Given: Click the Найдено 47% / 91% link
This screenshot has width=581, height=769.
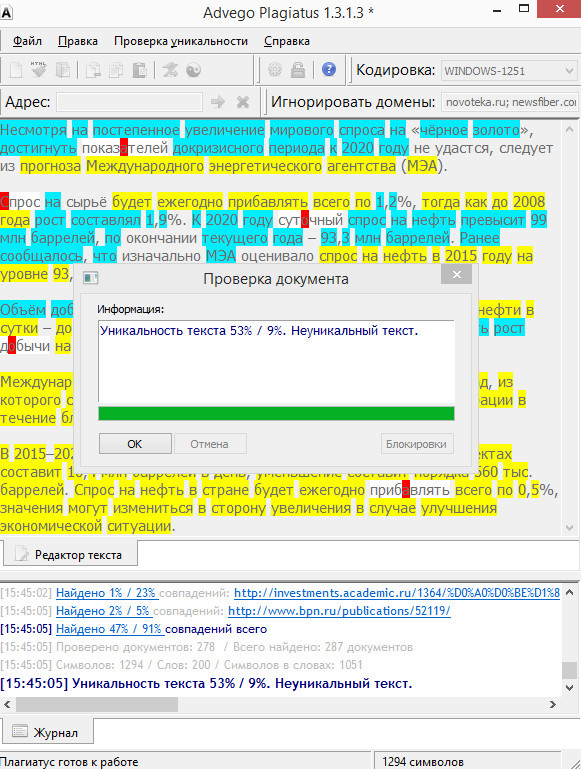Looking at the screenshot, I should point(110,629).
